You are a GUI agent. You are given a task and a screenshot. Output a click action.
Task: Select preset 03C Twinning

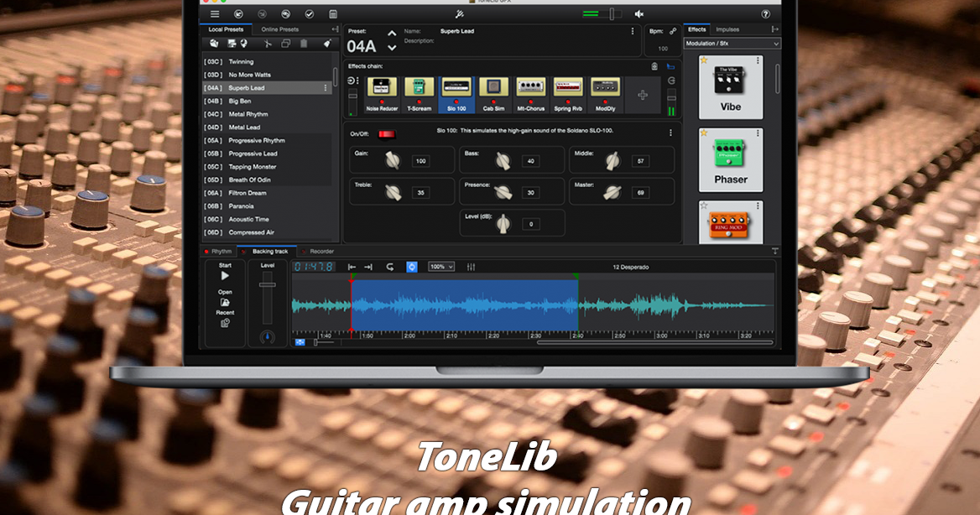267,62
